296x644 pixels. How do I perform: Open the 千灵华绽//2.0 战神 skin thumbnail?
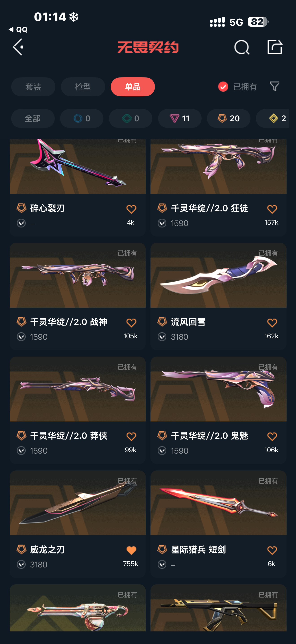[78, 275]
